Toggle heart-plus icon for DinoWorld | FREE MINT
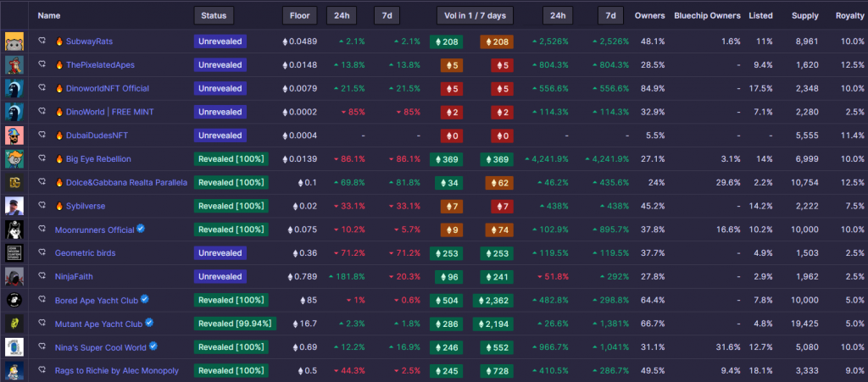This screenshot has height=382, width=868. click(x=42, y=112)
